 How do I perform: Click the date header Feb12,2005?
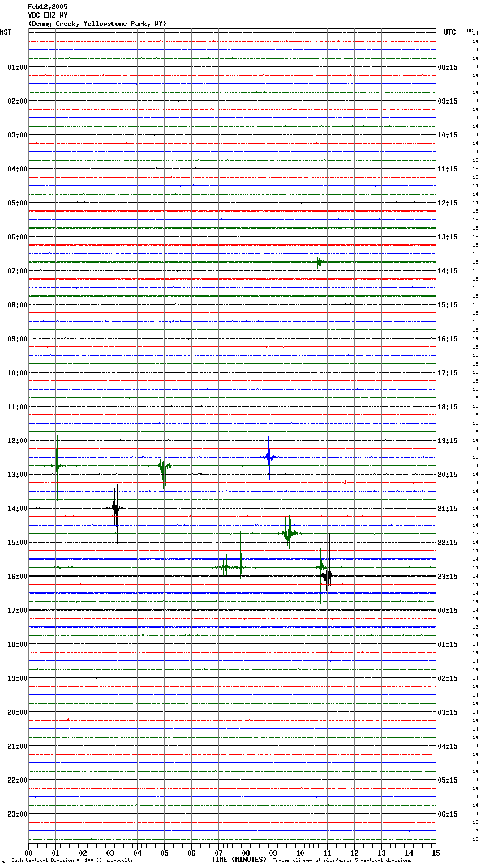(x=48, y=7)
